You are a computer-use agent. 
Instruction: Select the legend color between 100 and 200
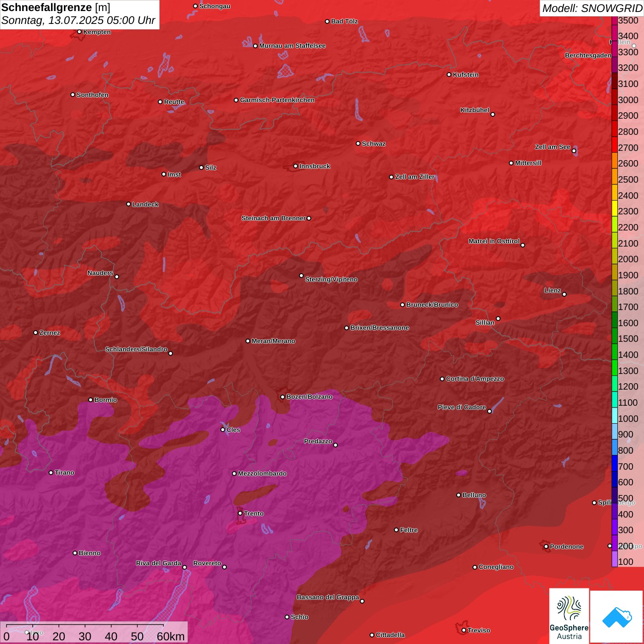coord(615,558)
